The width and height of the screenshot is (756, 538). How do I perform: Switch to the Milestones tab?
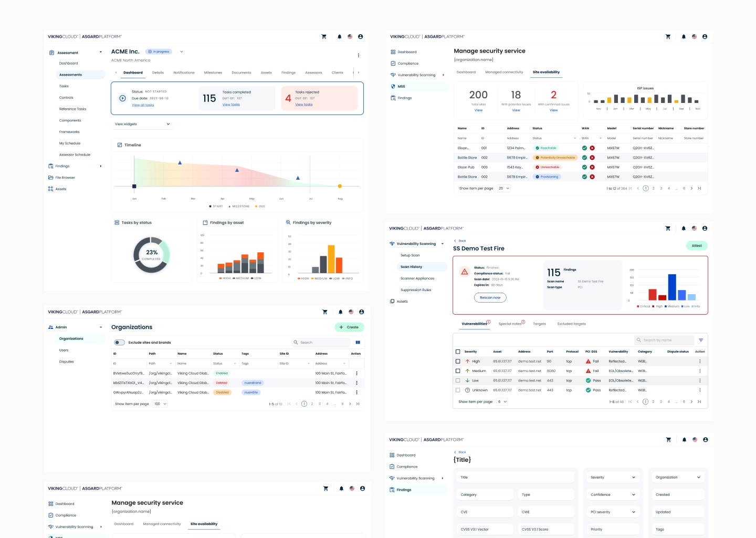coord(213,73)
